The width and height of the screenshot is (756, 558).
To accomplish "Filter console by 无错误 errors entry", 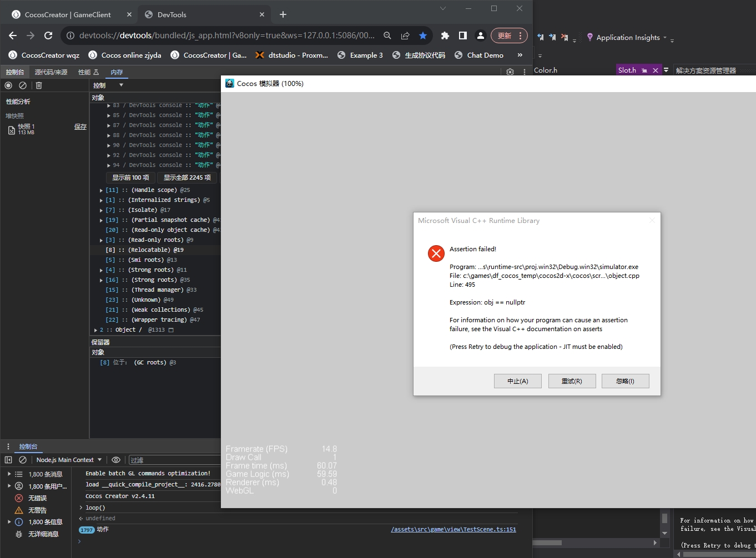I will click(x=37, y=498).
